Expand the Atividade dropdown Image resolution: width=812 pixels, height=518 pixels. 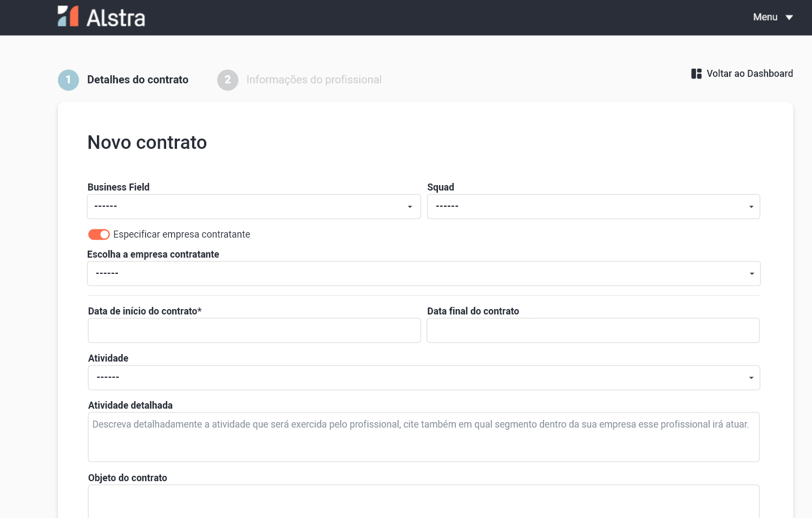(x=424, y=378)
